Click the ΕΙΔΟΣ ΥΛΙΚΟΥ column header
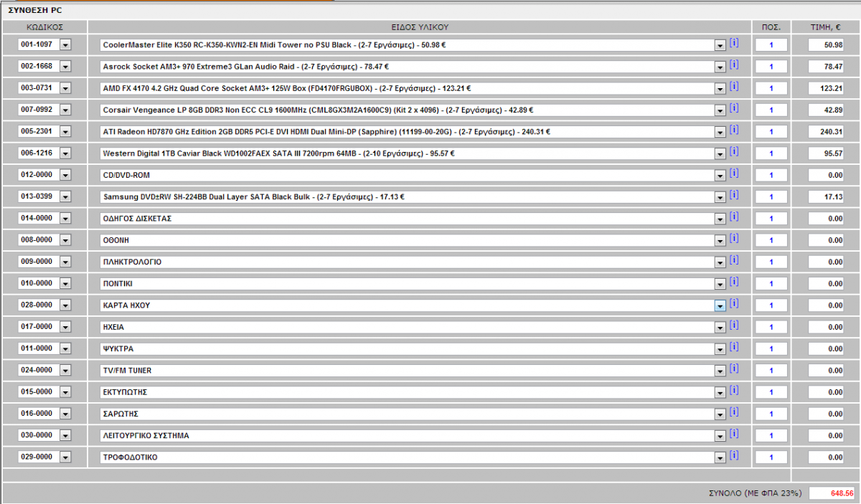This screenshot has height=504, width=861. pyautogui.click(x=420, y=27)
